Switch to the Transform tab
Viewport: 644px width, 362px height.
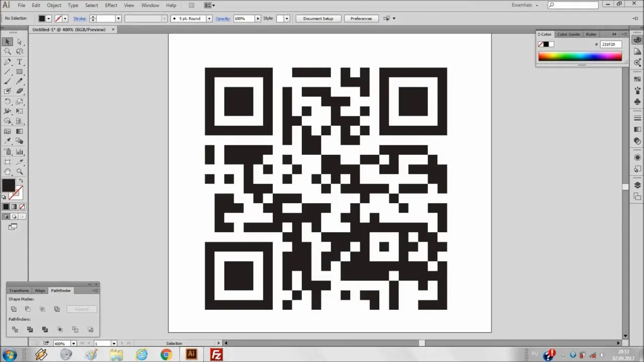[19, 291]
